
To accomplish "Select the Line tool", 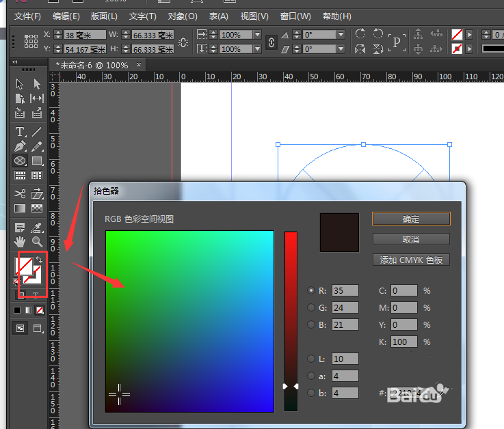I will click(37, 132).
